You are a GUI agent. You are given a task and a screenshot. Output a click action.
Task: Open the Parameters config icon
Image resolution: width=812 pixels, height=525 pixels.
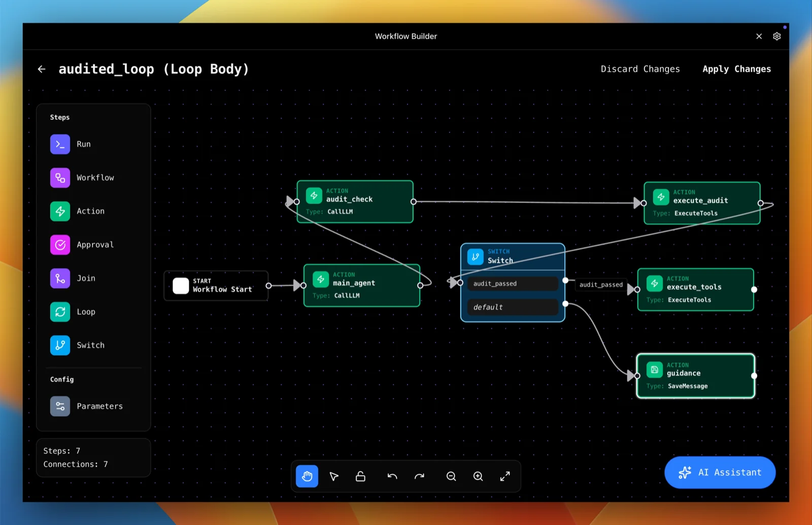(x=60, y=406)
